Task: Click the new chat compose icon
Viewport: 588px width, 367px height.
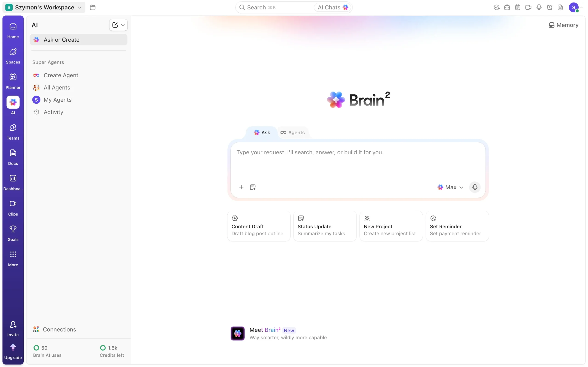Action: coord(115,25)
